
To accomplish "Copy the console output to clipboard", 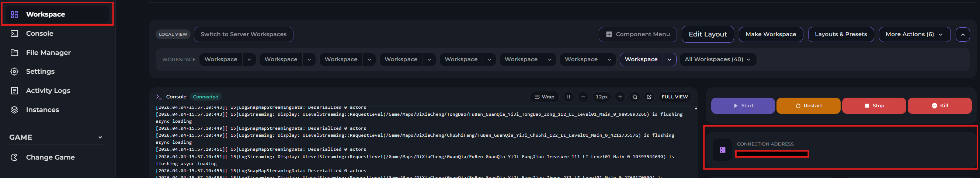I will (634, 97).
